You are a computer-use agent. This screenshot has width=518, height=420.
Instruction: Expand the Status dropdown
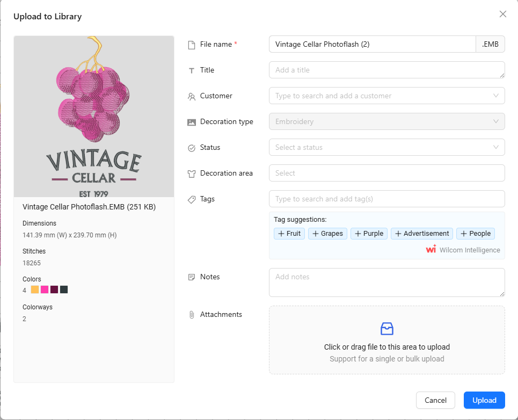(386, 147)
